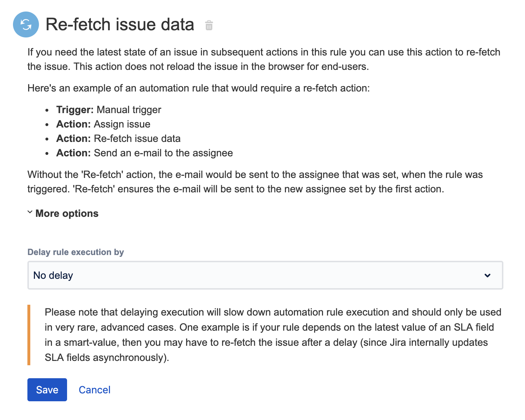Screen dimensions: 525x420
Task: Click the delaying execution warning text
Action: coord(273,335)
